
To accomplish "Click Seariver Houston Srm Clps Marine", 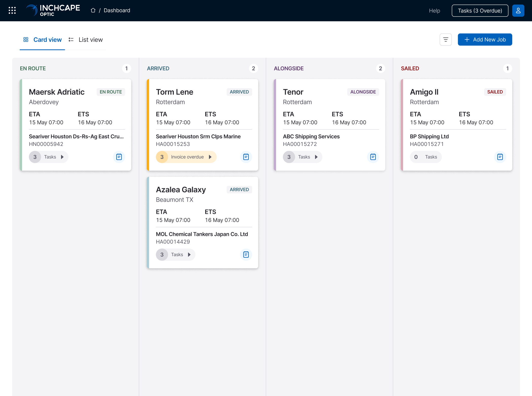I will 198,136.
